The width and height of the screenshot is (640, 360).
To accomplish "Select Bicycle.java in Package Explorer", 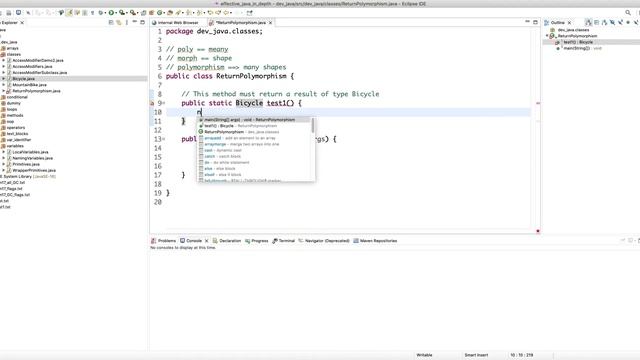I will [x=23, y=79].
